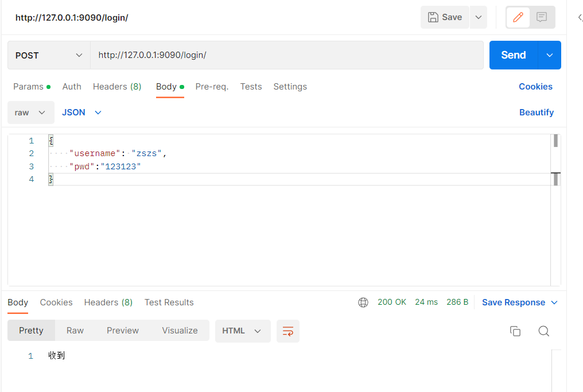Viewport: 583px width, 392px height.
Task: Click the response text "收到"
Action: click(x=56, y=355)
